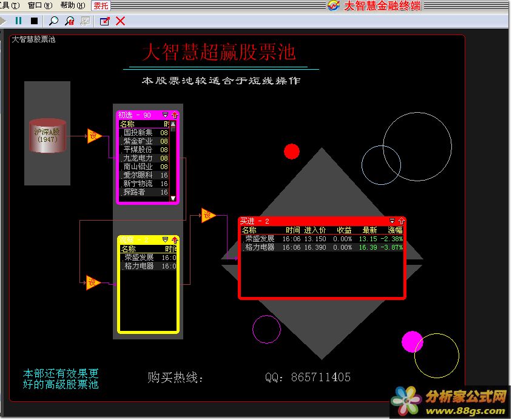Select the 沪深A股 (1947) database cylinder
Screen dimensions: 512x420
click(x=47, y=135)
